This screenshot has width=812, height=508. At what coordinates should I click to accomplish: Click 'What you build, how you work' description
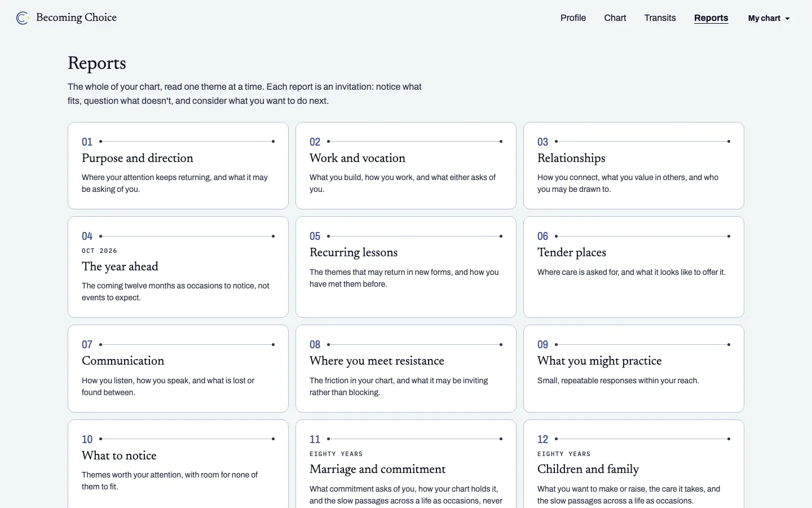point(403,183)
